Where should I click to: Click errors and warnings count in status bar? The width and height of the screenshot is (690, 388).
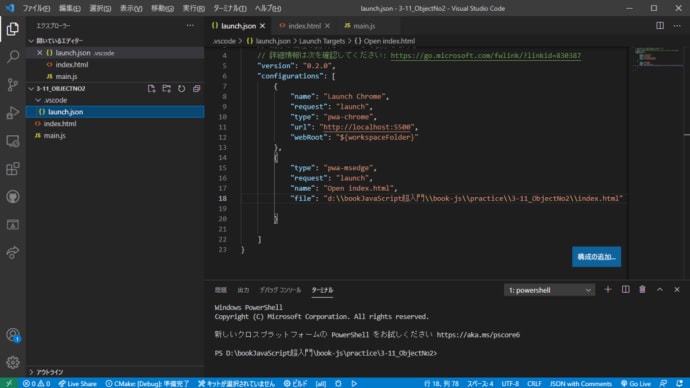[x=37, y=383]
